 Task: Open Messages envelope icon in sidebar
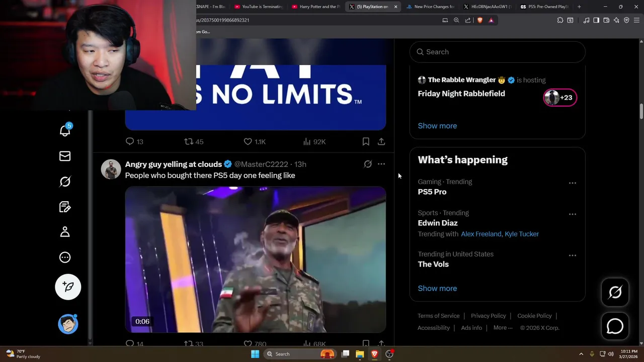[65, 156]
